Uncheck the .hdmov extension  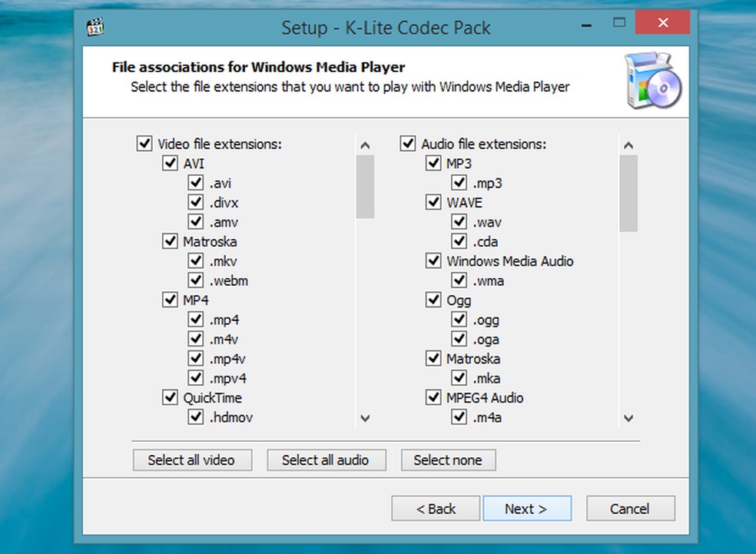click(x=195, y=416)
